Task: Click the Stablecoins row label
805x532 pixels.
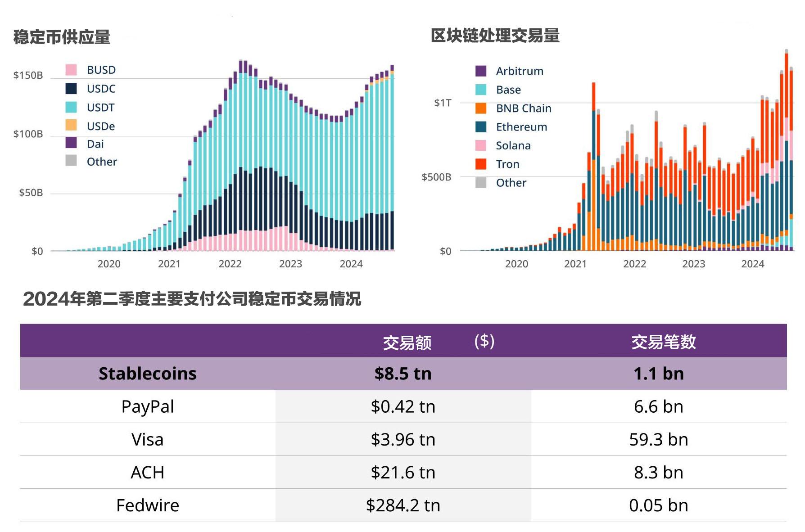Action: [x=148, y=374]
